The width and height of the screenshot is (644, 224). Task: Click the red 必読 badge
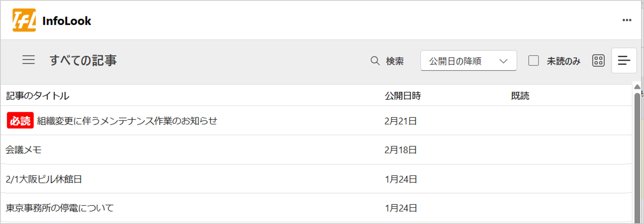pyautogui.click(x=20, y=120)
